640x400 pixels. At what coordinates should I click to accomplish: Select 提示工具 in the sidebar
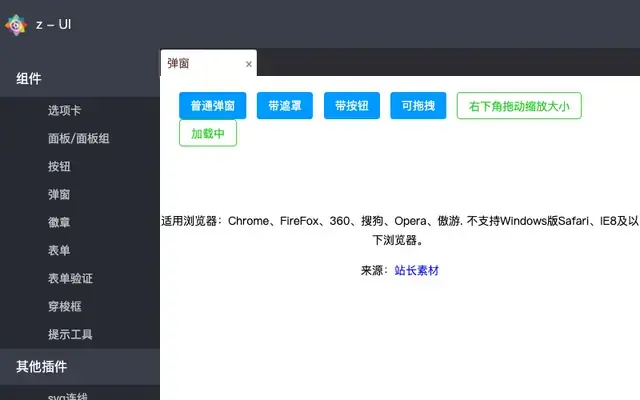pyautogui.click(x=70, y=334)
